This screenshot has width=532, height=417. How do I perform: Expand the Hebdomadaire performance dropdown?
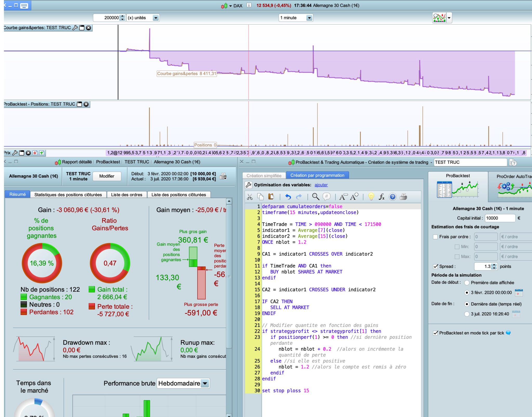[205, 383]
